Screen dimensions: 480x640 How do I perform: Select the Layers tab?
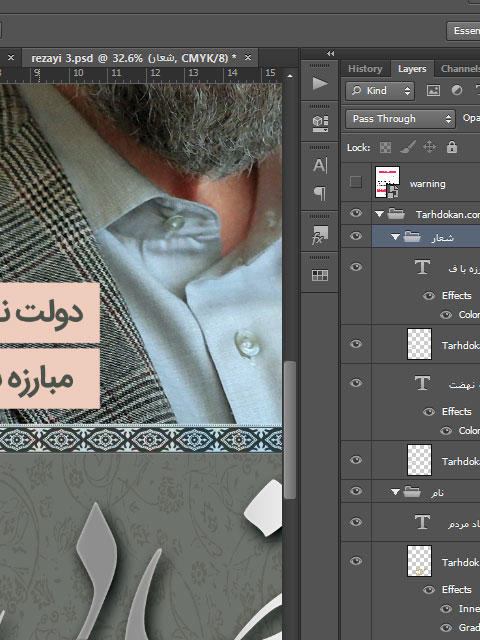(x=412, y=69)
